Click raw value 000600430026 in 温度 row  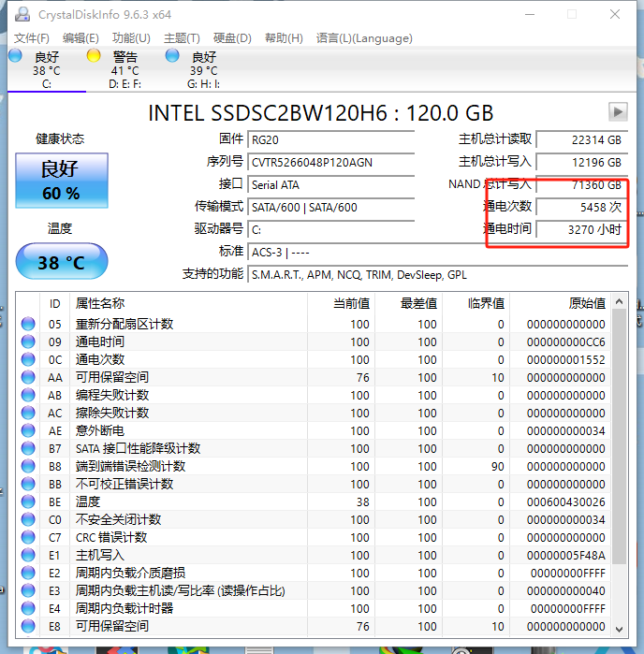pyautogui.click(x=565, y=501)
